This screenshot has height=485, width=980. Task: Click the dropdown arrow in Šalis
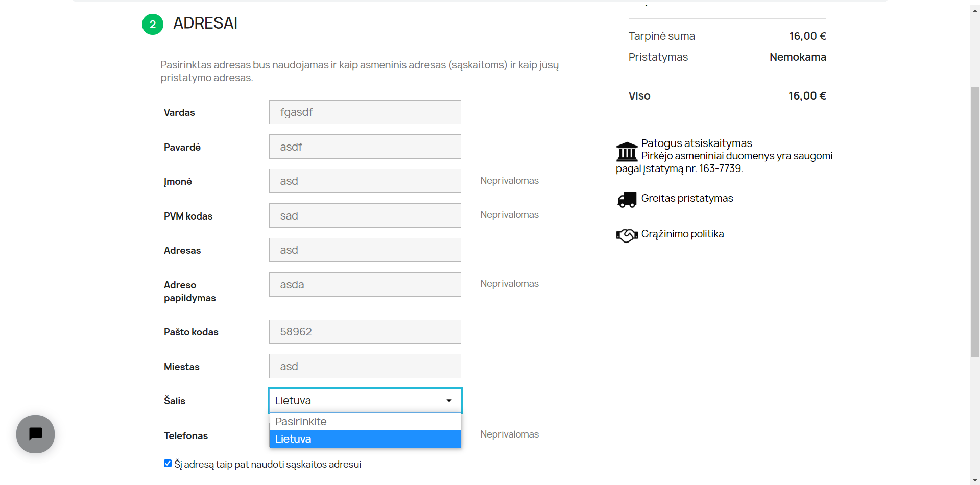click(449, 401)
